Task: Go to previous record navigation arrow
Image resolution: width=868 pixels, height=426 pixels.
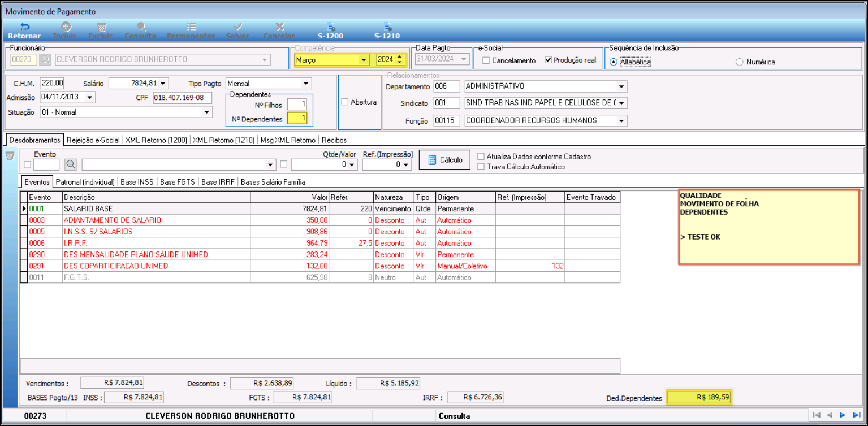Action: pyautogui.click(x=830, y=415)
